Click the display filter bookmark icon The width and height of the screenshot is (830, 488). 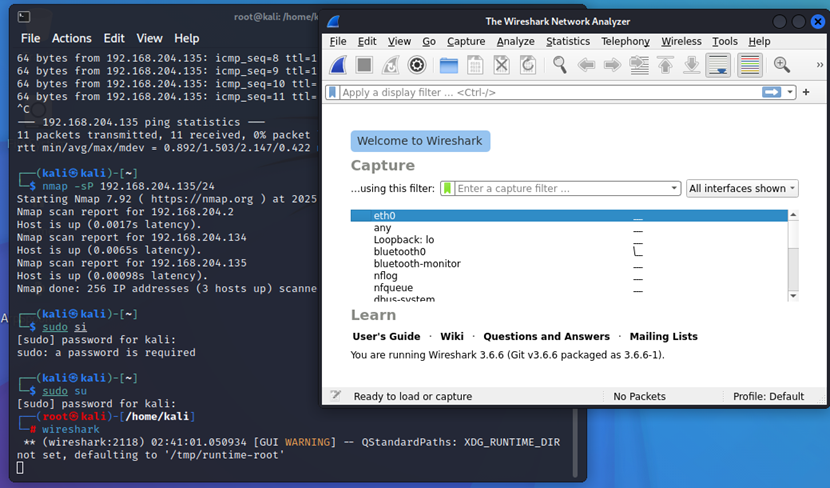[x=332, y=92]
